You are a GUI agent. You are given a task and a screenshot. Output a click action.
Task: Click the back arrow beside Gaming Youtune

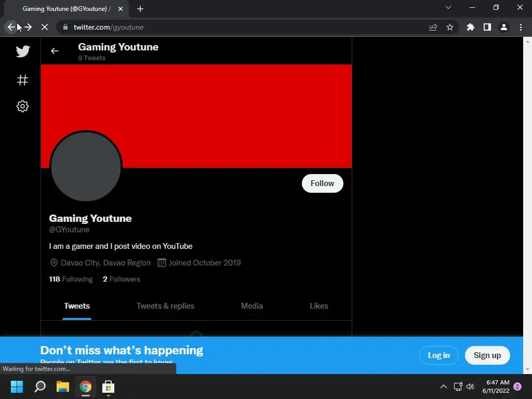[55, 51]
